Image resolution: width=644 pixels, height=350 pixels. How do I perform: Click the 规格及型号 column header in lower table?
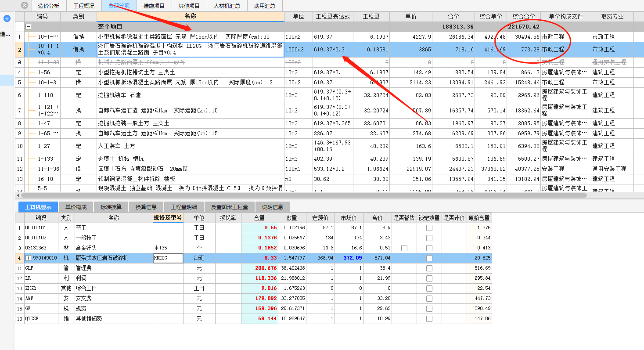point(168,217)
